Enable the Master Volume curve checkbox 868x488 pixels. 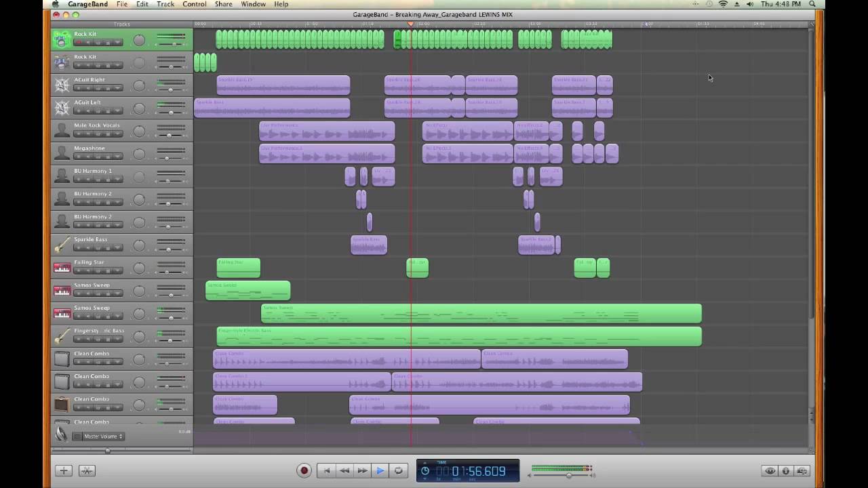pos(77,436)
